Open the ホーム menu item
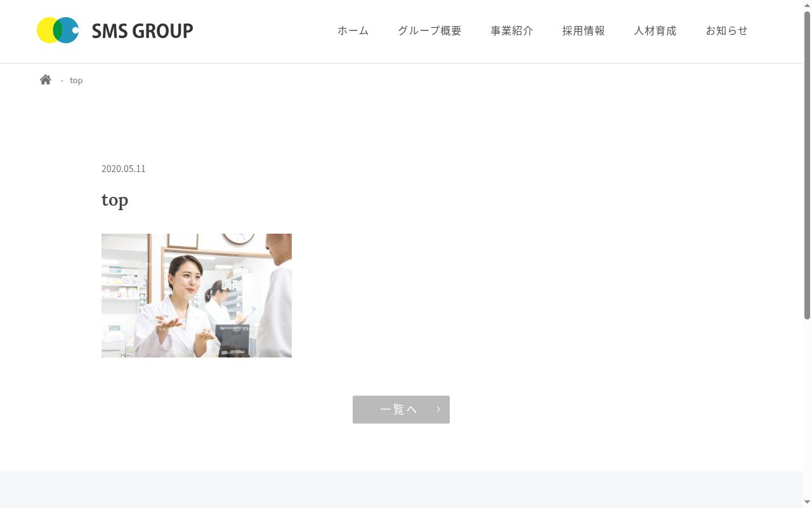The height and width of the screenshot is (508, 812). click(353, 30)
